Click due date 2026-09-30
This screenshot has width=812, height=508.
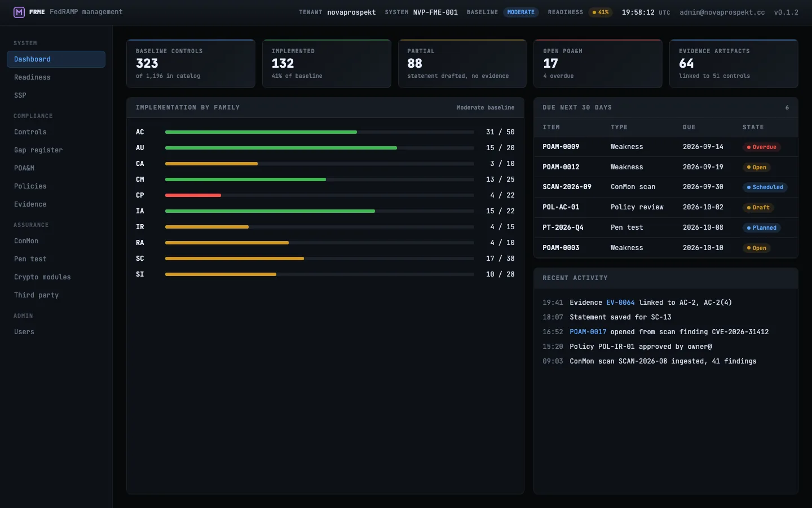point(703,187)
